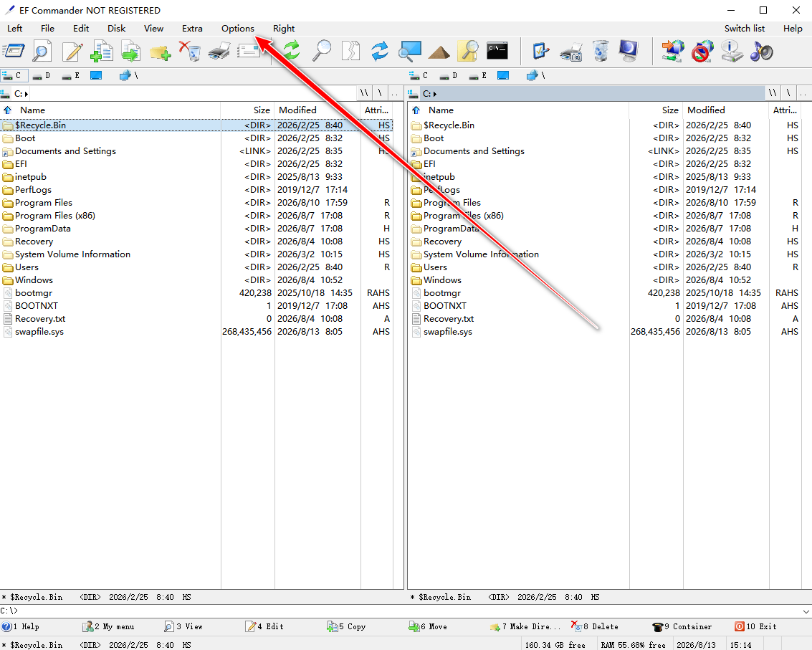Click the 2 My menu function button
Viewport: 812px width, 650px height.
point(109,626)
